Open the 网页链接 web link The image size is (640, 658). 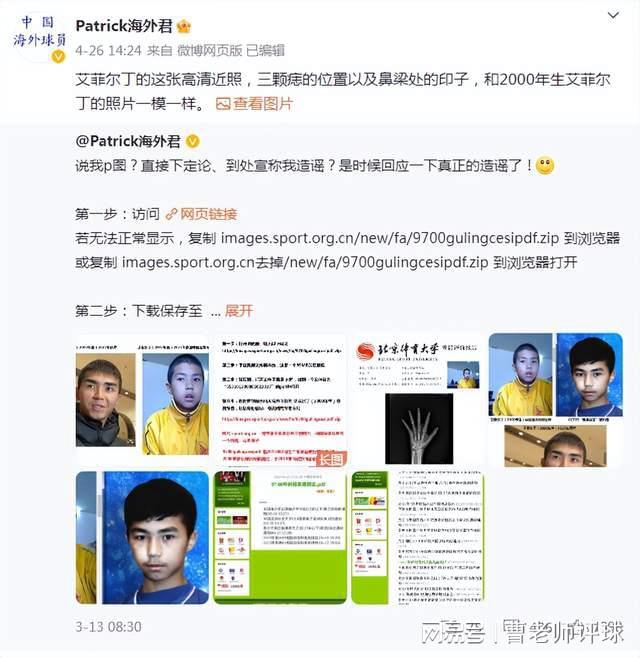[x=209, y=214]
